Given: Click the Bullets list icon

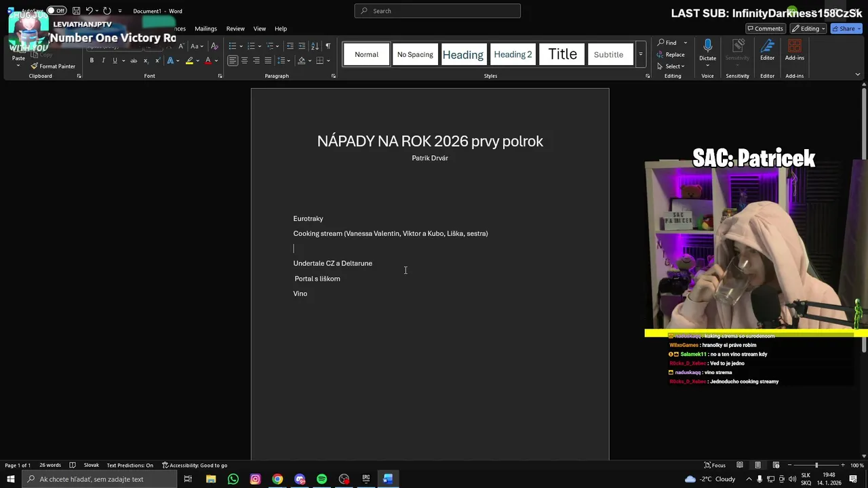Looking at the screenshot, I should tap(233, 46).
